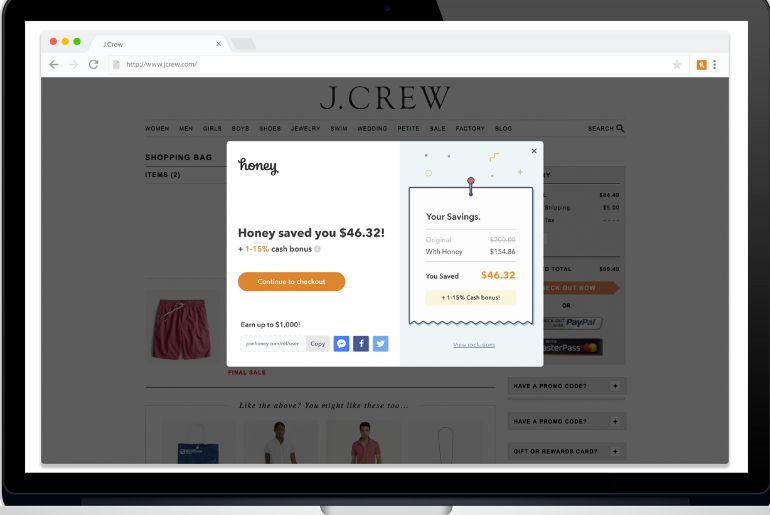Close the Honey savings popup
The width and height of the screenshot is (770, 515).
534,151
